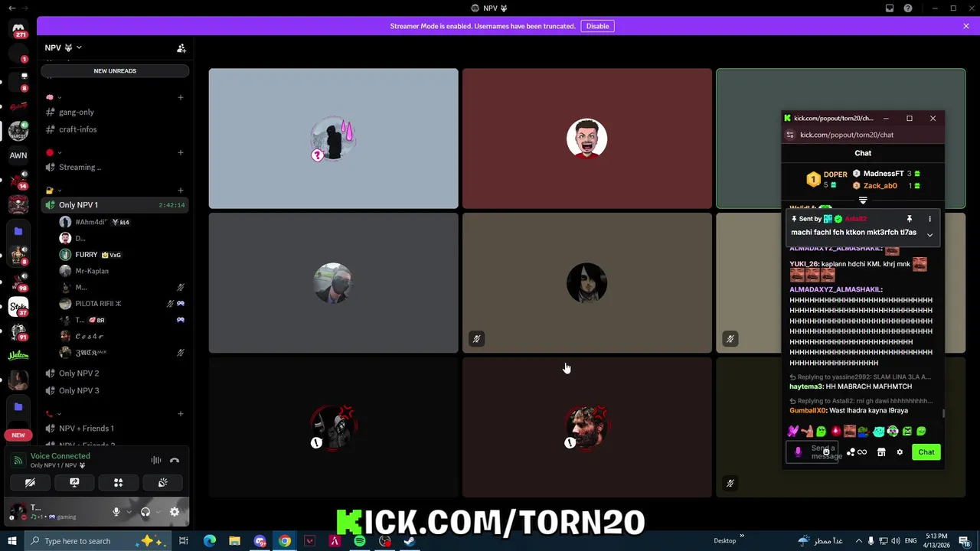Open Windows Start menu

[11, 541]
